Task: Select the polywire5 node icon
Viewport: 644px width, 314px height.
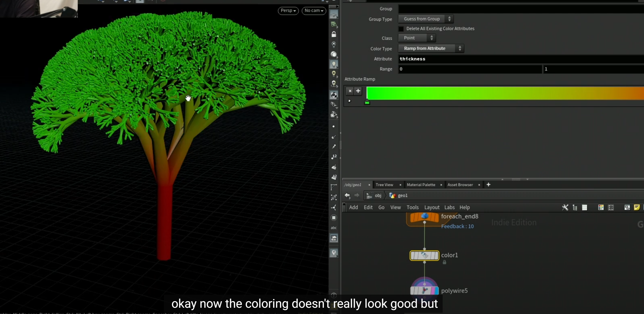Action: click(x=424, y=290)
